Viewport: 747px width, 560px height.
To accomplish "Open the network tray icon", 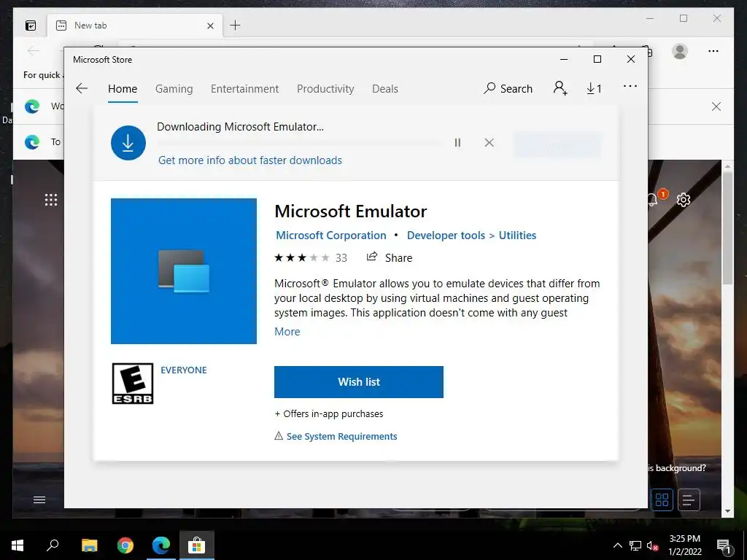I will [635, 545].
